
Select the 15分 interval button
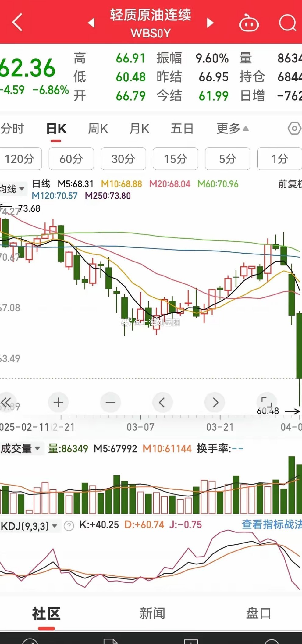point(175,159)
